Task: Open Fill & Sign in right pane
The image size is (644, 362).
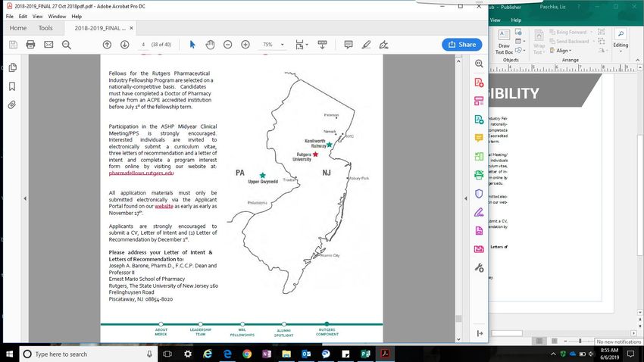Action: [x=479, y=212]
